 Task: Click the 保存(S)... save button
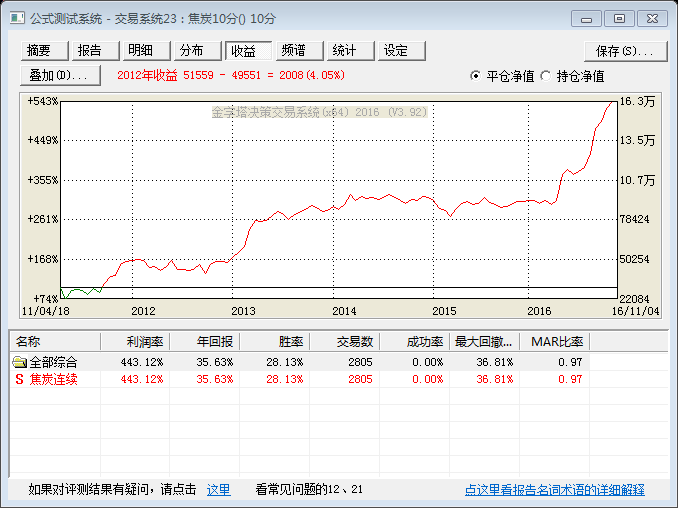click(625, 51)
